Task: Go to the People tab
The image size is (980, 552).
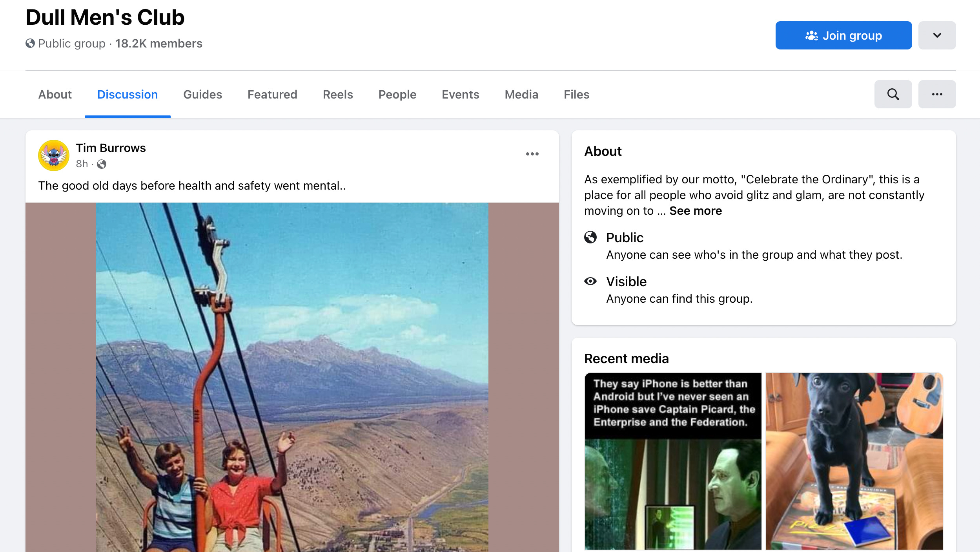Action: pyautogui.click(x=397, y=95)
